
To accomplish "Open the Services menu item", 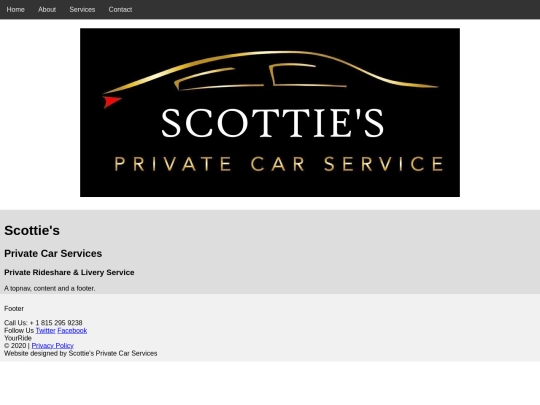I will (x=82, y=9).
